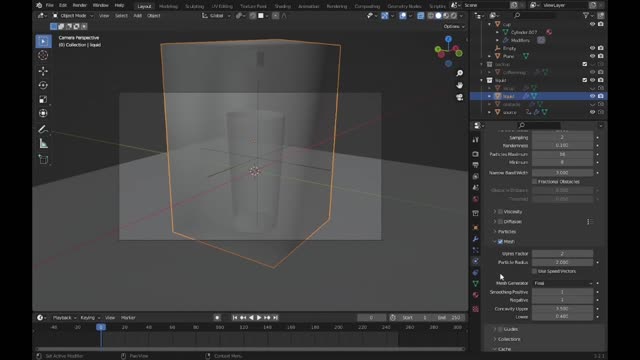Enable the Diffusion checkbox
Viewport: 640px width, 360px height.
(500, 222)
